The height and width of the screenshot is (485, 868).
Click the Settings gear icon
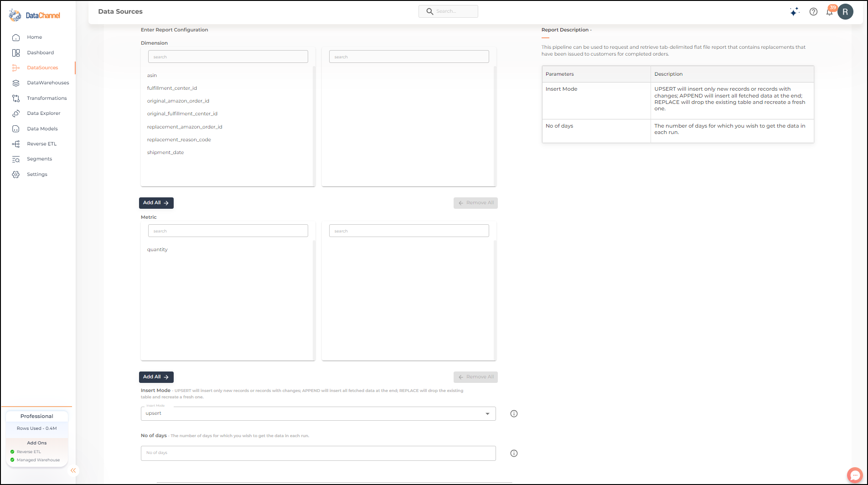click(x=16, y=175)
